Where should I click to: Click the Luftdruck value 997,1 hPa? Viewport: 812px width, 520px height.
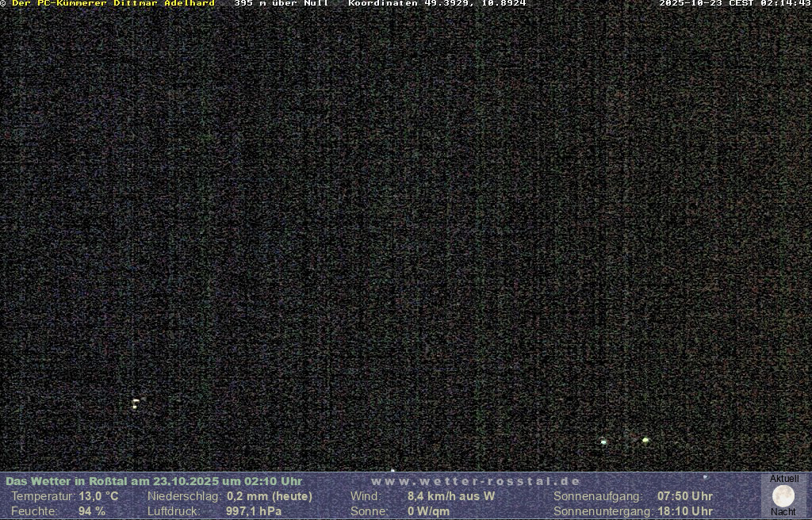coord(254,511)
